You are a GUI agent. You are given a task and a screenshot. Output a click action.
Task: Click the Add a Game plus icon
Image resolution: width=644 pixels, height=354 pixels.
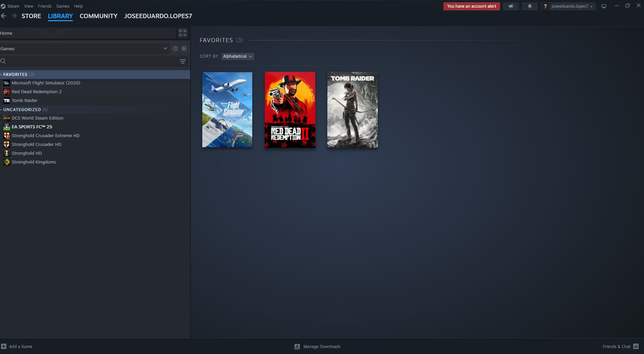(4, 346)
